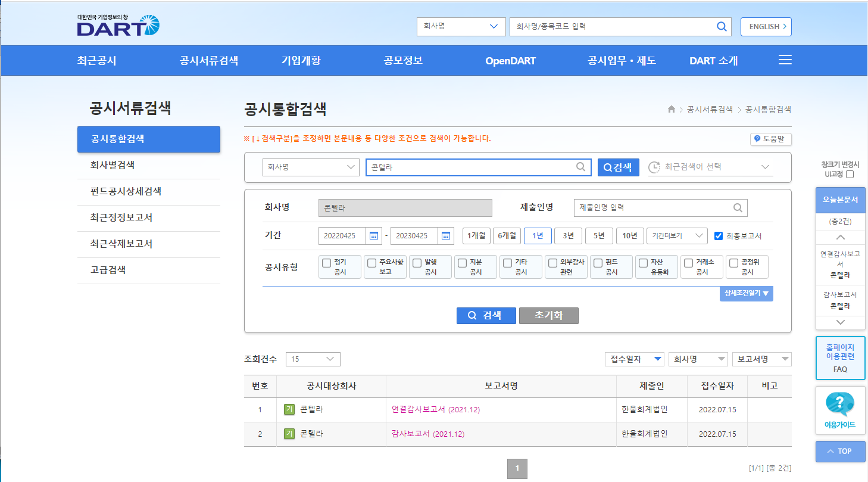
Task: Click the 기 badge in row 2
Action: pyautogui.click(x=289, y=434)
